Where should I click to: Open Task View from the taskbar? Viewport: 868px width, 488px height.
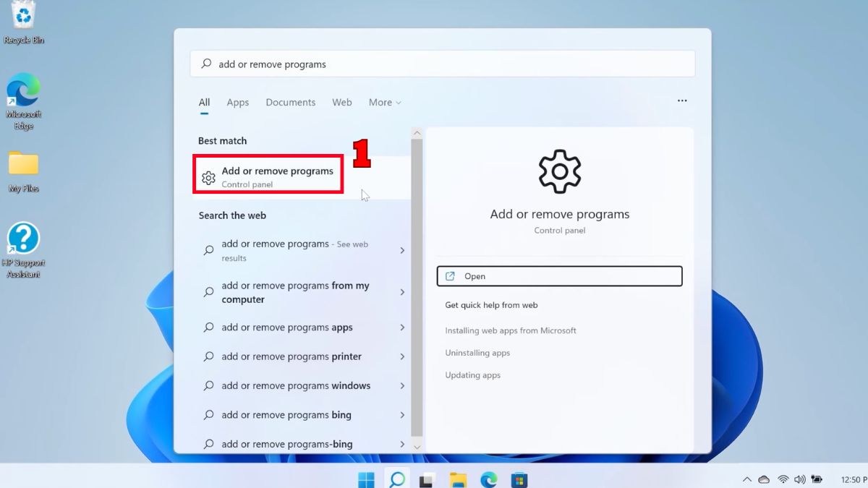pos(427,479)
